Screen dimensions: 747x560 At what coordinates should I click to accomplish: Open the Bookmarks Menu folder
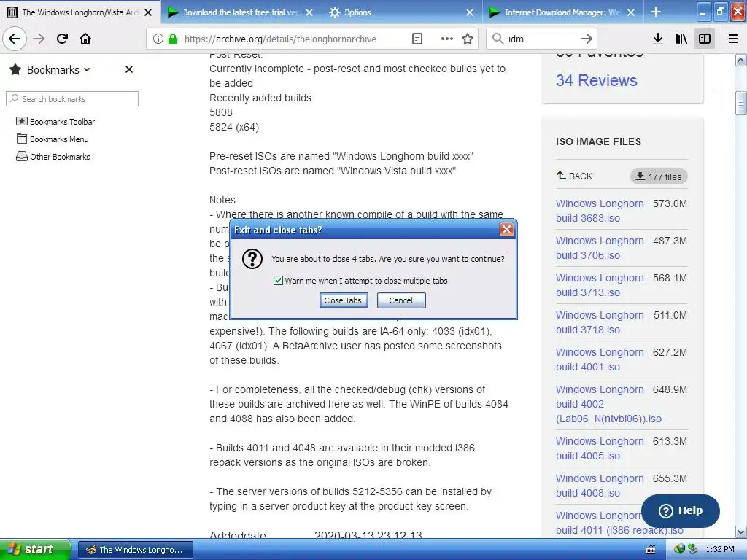click(x=53, y=139)
